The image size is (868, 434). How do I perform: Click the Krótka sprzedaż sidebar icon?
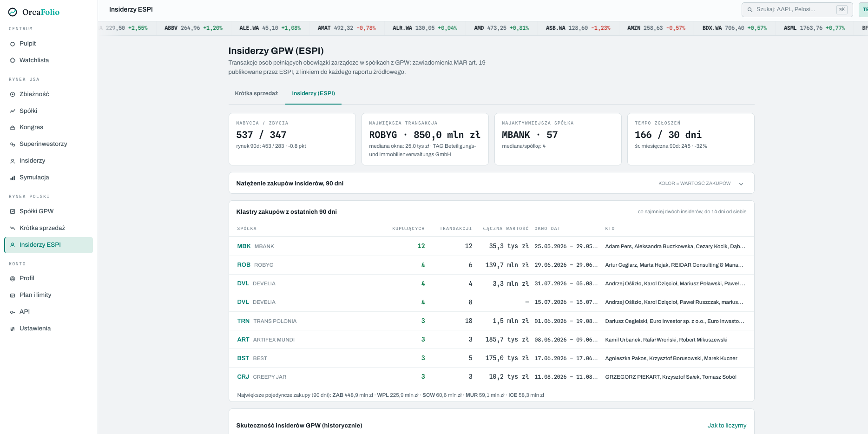tap(13, 228)
